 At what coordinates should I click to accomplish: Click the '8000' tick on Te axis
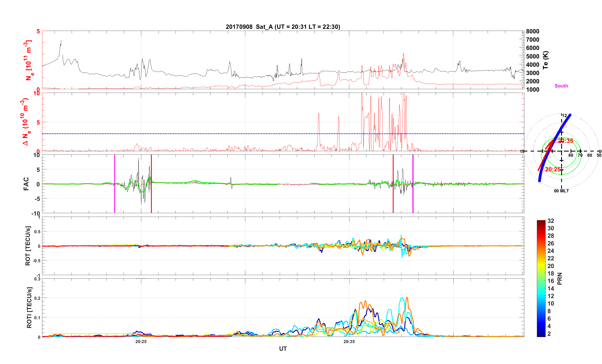pyautogui.click(x=533, y=31)
